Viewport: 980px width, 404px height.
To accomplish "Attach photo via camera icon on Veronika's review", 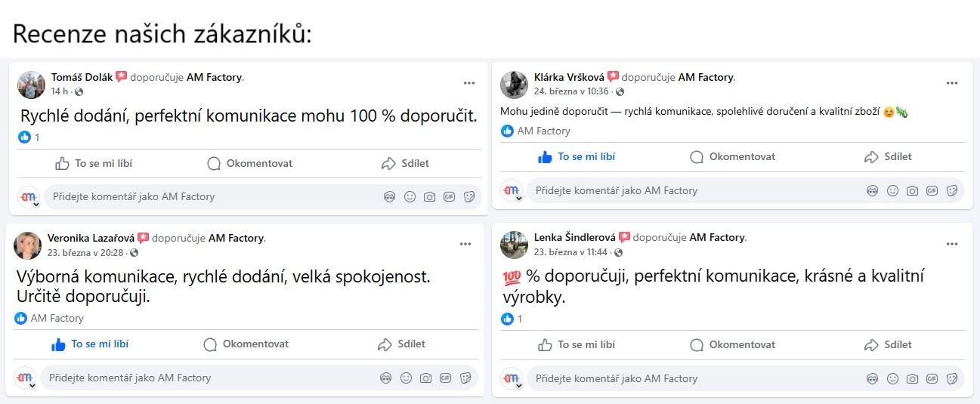I will (426, 378).
